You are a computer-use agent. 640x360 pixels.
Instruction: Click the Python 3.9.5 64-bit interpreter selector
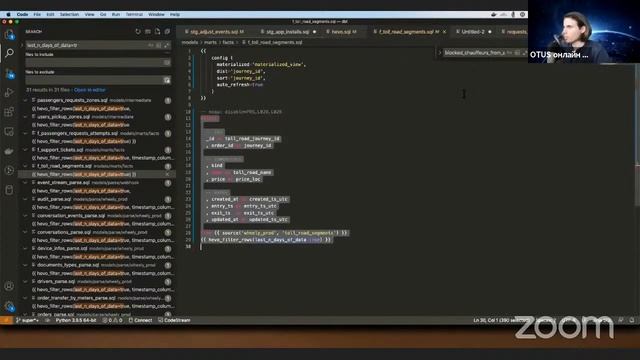[x=76, y=320]
